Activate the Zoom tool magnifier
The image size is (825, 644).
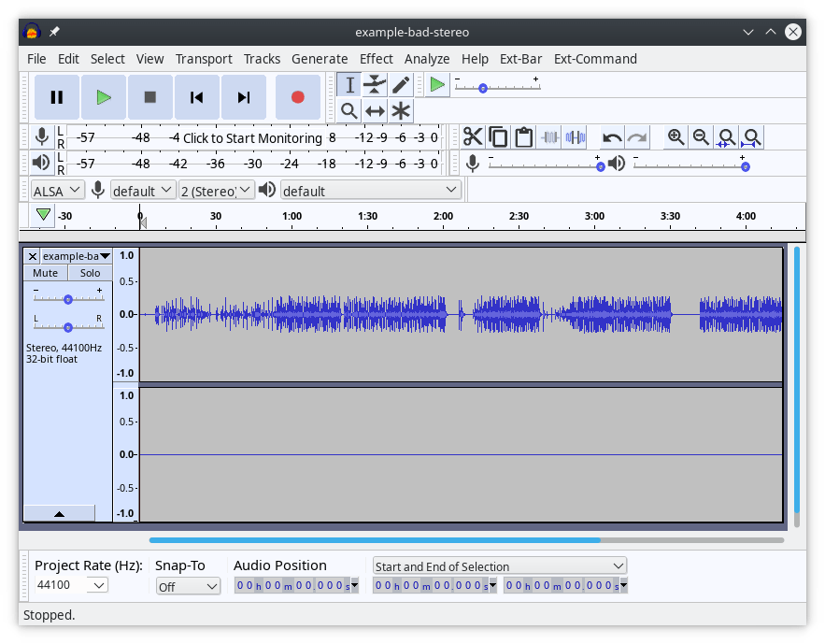tap(347, 110)
